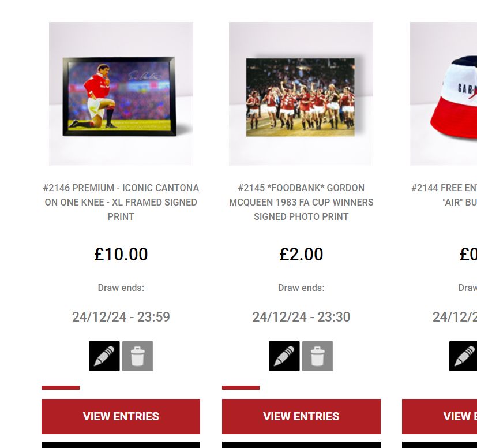View entries for #2146 Cantona print
The image size is (477, 448).
click(x=121, y=416)
